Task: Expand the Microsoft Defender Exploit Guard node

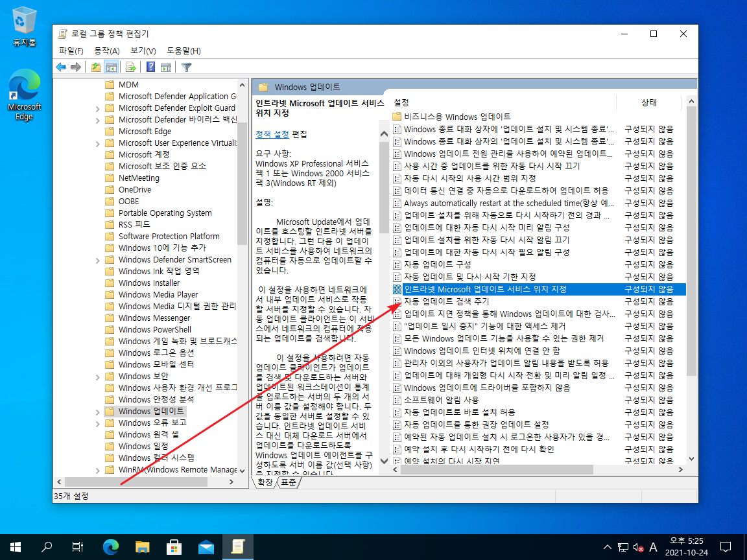Action: pos(98,109)
